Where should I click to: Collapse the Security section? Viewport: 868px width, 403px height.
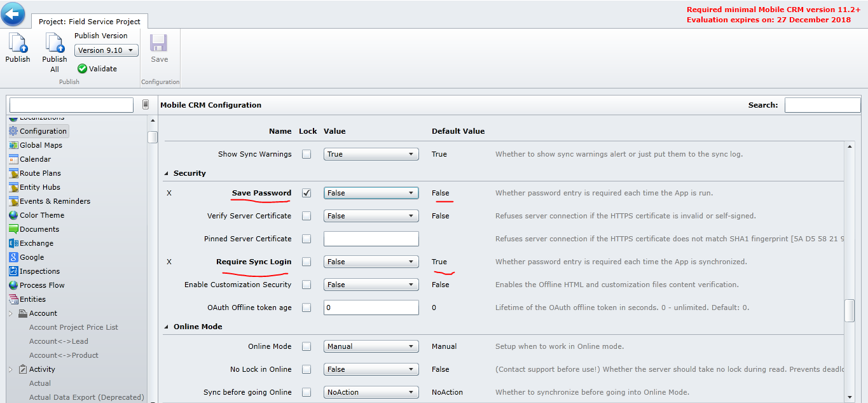[167, 173]
